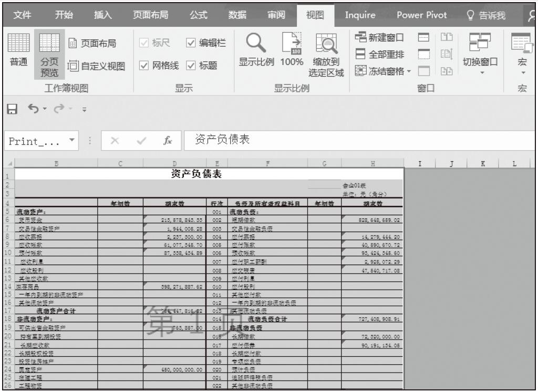Open the Inquire tab
538x392 pixels.
click(360, 15)
